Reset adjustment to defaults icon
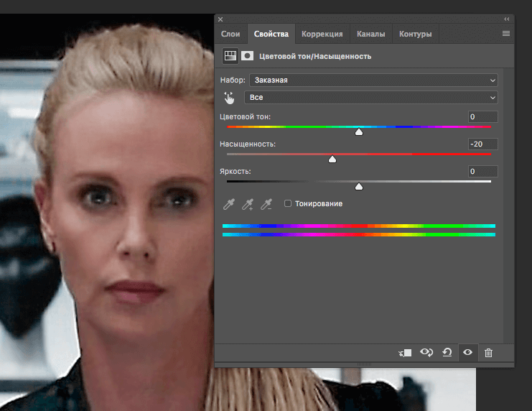The image size is (532, 411). (x=447, y=352)
